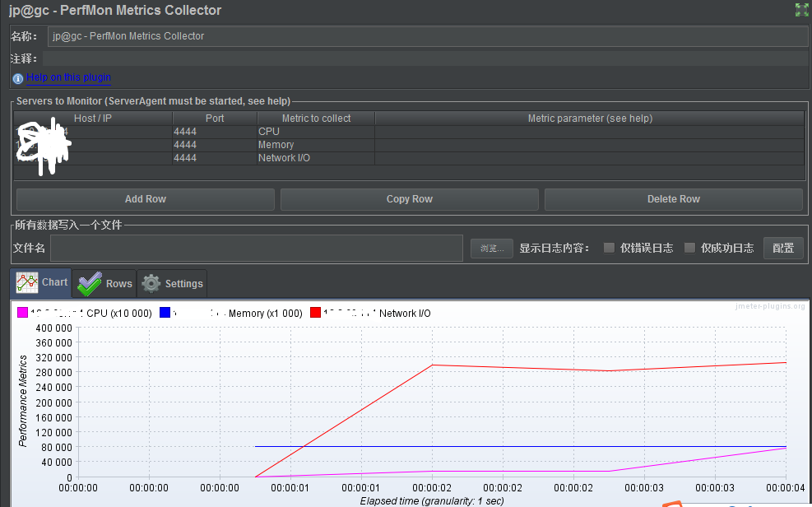This screenshot has width=812, height=507.
Task: Click the Settings tab gear icon
Action: tap(151, 284)
